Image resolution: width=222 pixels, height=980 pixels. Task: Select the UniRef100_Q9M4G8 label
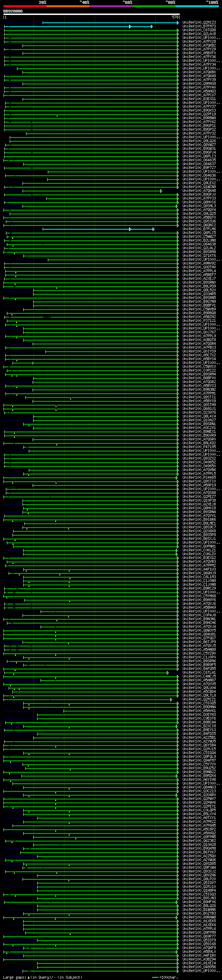click(x=199, y=84)
